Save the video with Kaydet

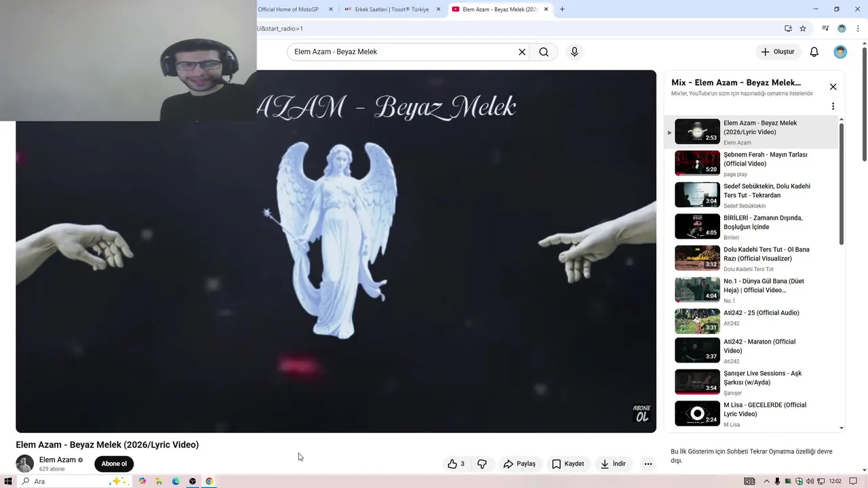(x=568, y=464)
